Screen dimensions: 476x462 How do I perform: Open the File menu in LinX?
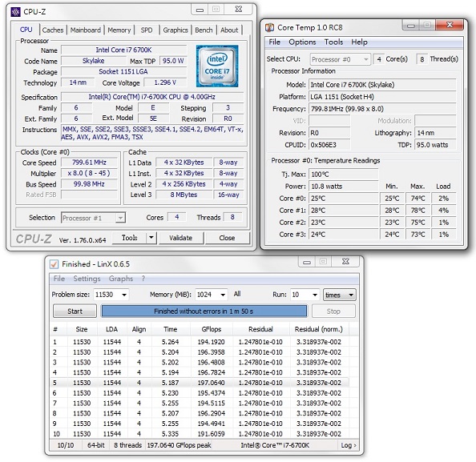coord(58,279)
